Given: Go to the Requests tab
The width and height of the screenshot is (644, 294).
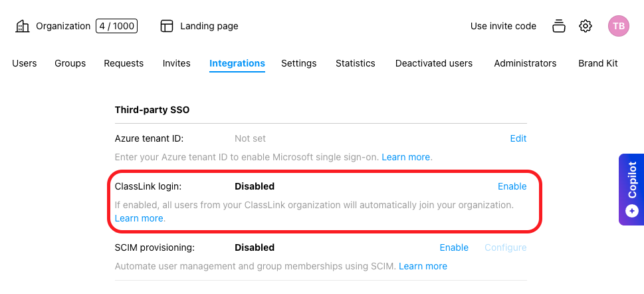Looking at the screenshot, I should point(124,63).
